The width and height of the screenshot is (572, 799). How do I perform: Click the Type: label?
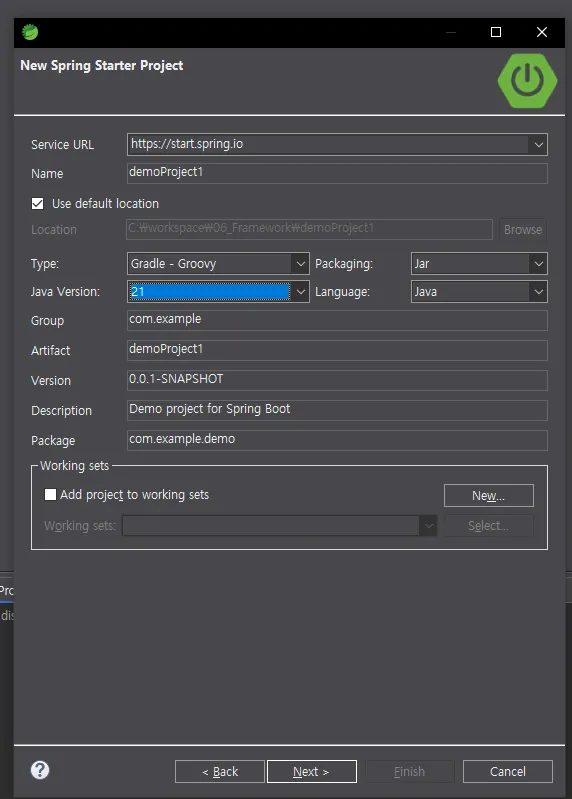point(45,264)
